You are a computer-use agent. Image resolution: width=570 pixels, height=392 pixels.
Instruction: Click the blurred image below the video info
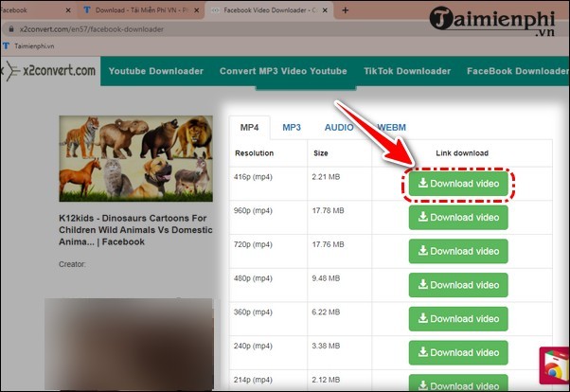[129, 345]
